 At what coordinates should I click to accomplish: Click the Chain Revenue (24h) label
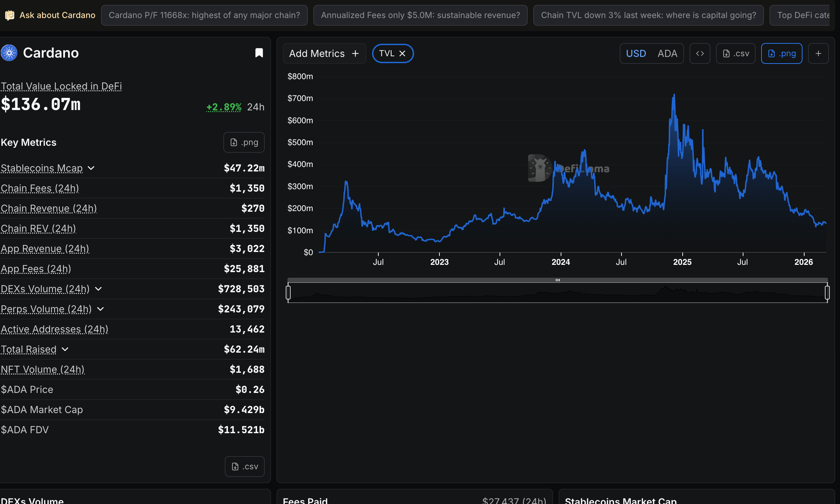pos(49,208)
